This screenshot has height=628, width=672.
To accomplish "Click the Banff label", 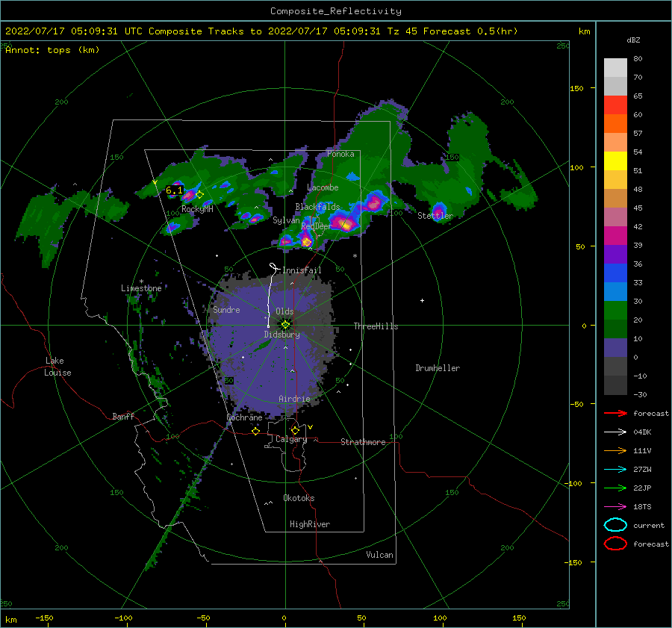I will coord(123,416).
